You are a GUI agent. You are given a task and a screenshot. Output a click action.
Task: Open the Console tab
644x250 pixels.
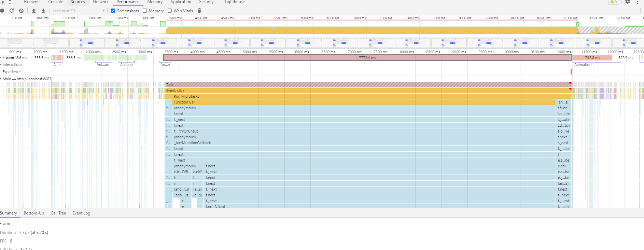(56, 2)
